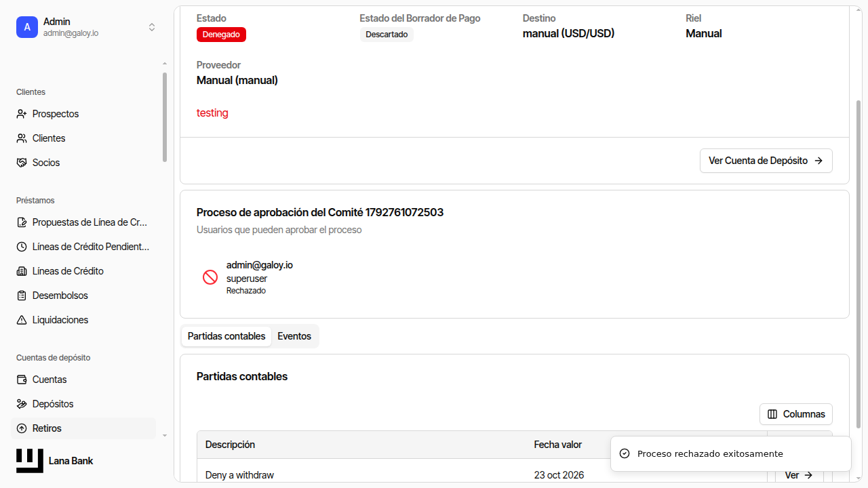Click the Depósitos hand-coins icon
Viewport: 868px width, 488px height.
tap(22, 404)
